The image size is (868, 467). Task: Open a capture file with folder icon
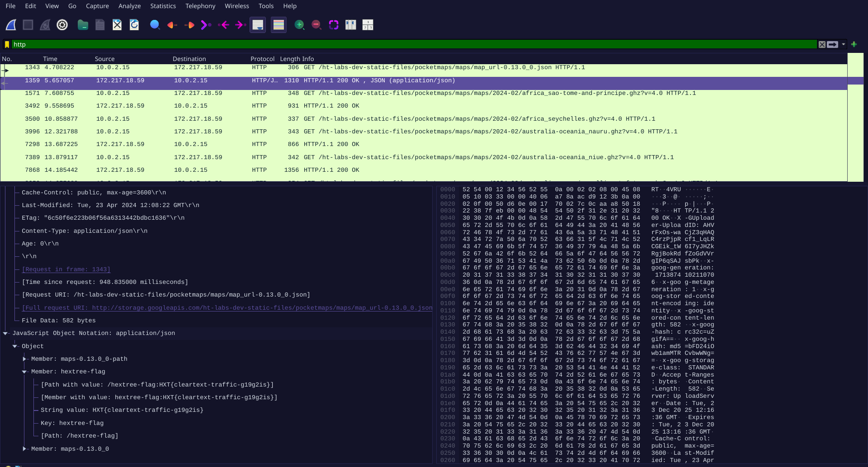(83, 25)
